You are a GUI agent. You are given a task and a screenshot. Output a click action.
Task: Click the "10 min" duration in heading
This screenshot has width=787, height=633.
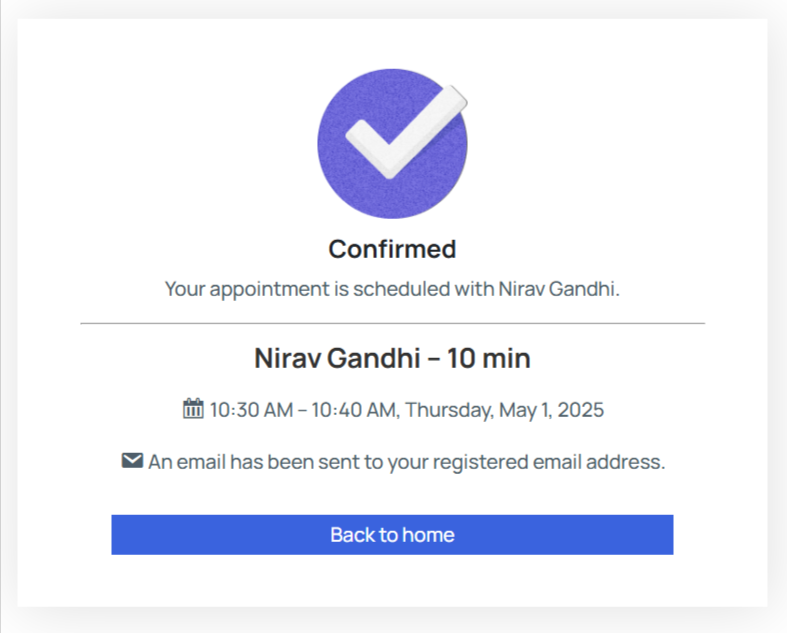pyautogui.click(x=489, y=358)
